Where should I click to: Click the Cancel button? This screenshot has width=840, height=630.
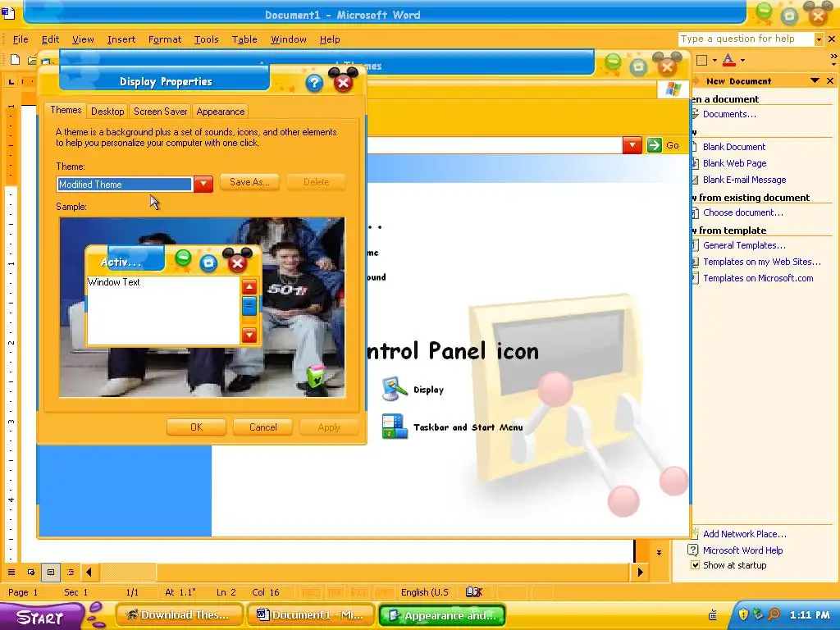263,427
